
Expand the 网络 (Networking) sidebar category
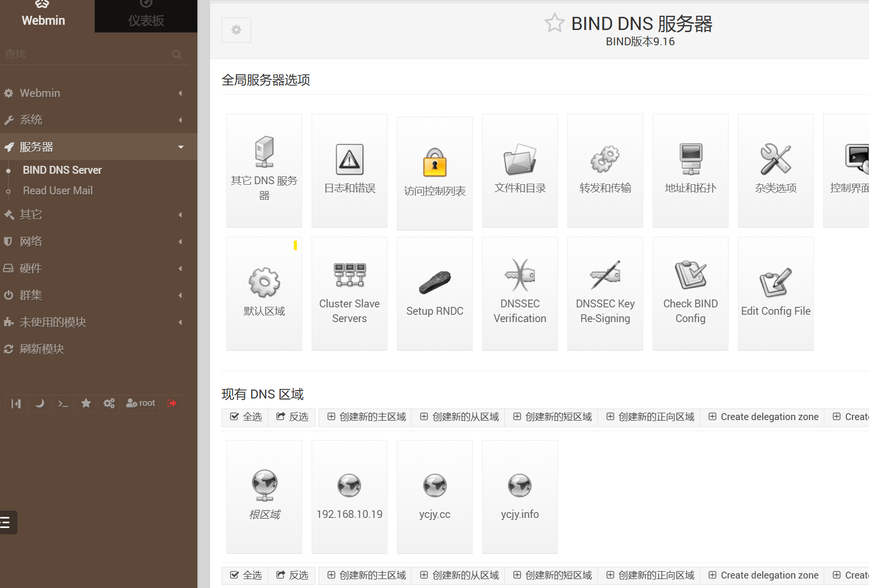[98, 242]
